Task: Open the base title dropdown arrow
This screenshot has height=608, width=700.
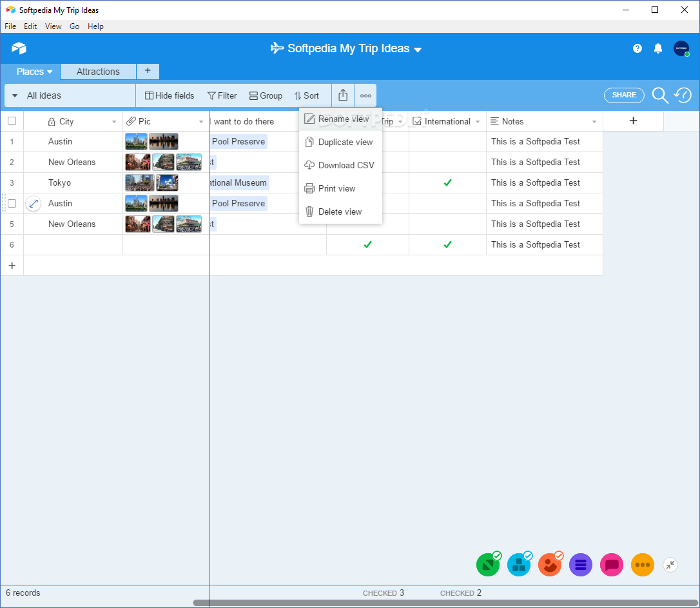Action: 418,50
